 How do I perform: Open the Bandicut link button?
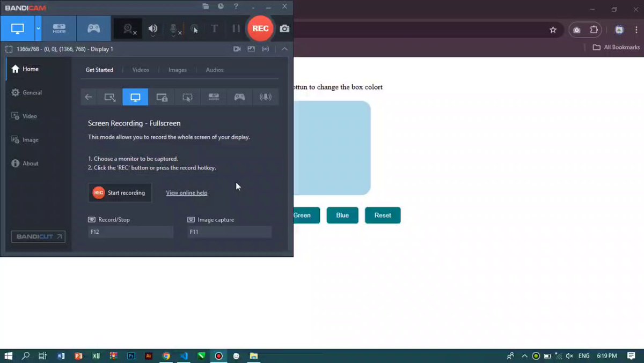(38, 236)
